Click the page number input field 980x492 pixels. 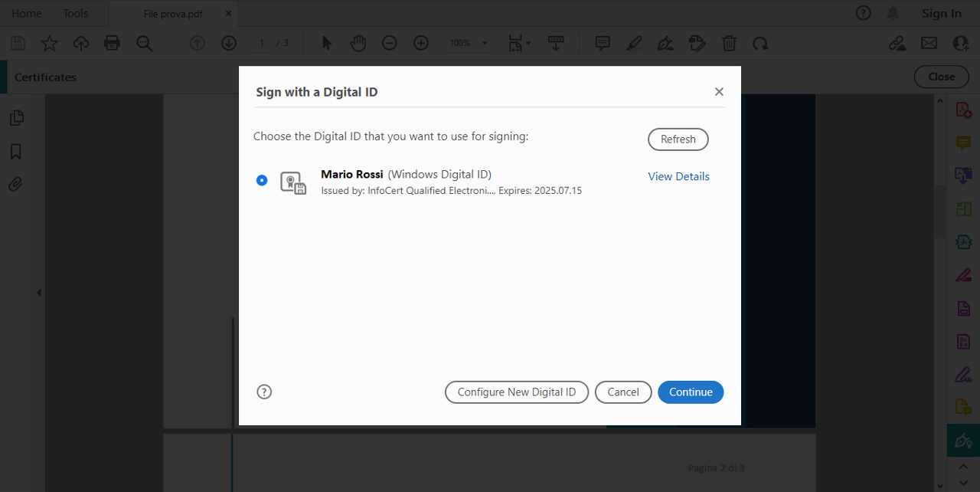[x=262, y=43]
